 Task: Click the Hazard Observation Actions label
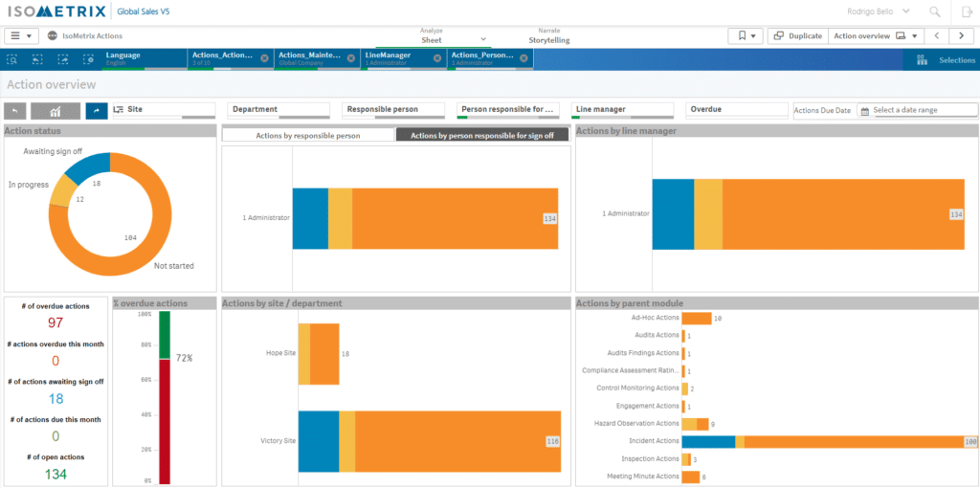(636, 424)
